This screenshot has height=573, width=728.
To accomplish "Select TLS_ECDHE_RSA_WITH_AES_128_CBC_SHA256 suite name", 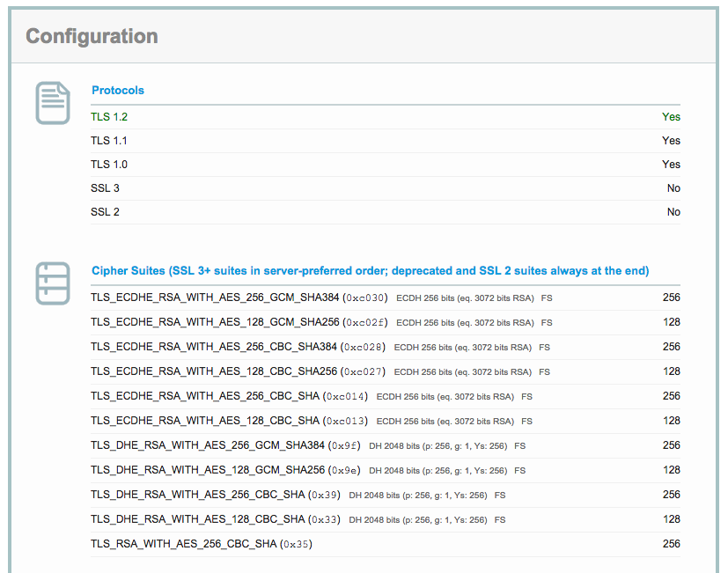I will pyautogui.click(x=214, y=371).
